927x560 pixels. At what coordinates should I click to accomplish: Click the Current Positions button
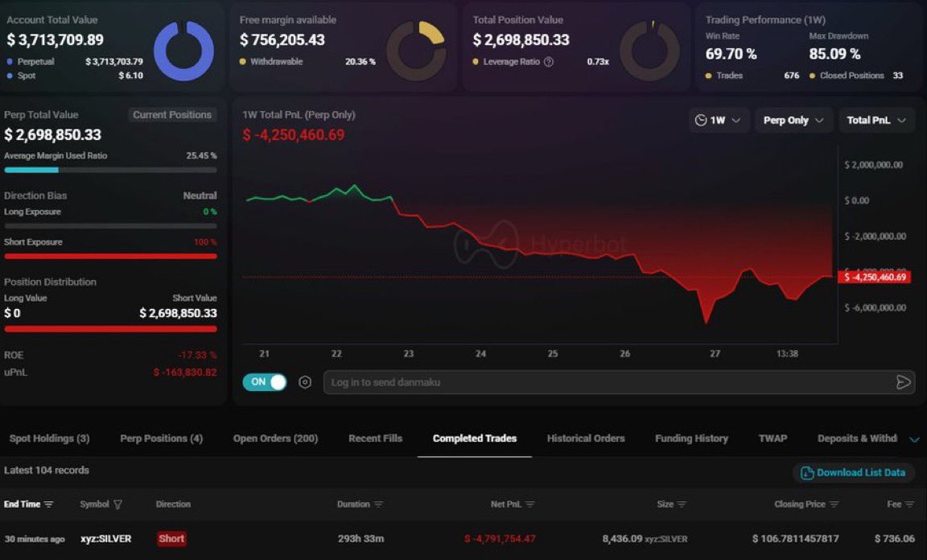coord(172,115)
